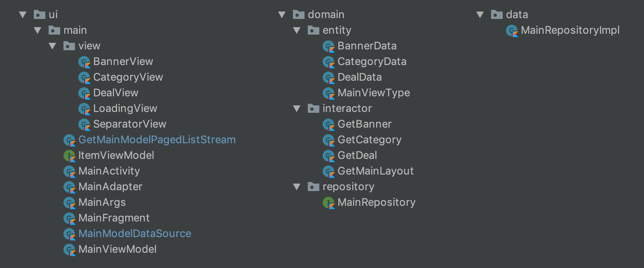
Task: Click the class icon beside MainRepositoryImpl
Action: click(x=512, y=30)
